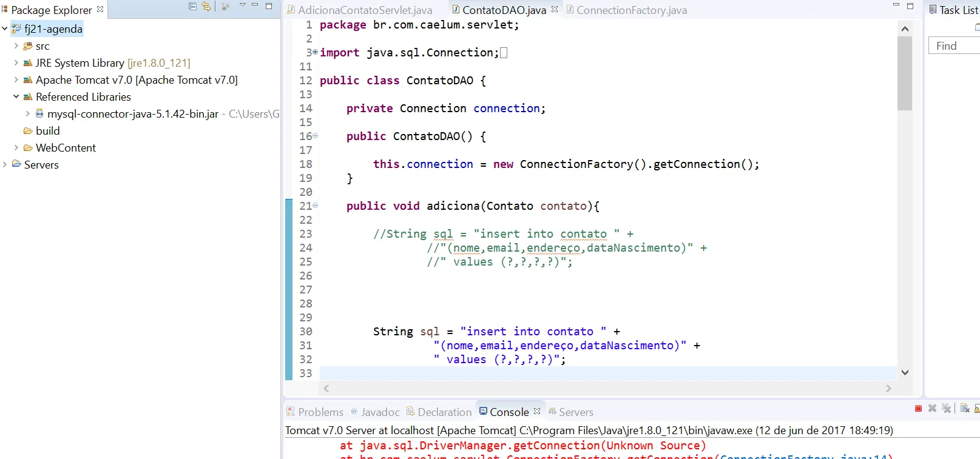
Task: Click 'ContatoDAO' class name on line 12
Action: (x=440, y=80)
